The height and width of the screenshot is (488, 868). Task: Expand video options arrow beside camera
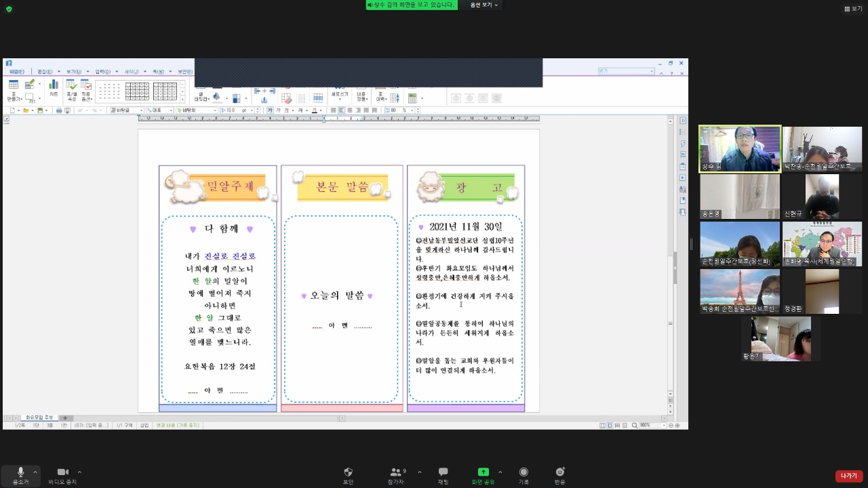(x=79, y=472)
